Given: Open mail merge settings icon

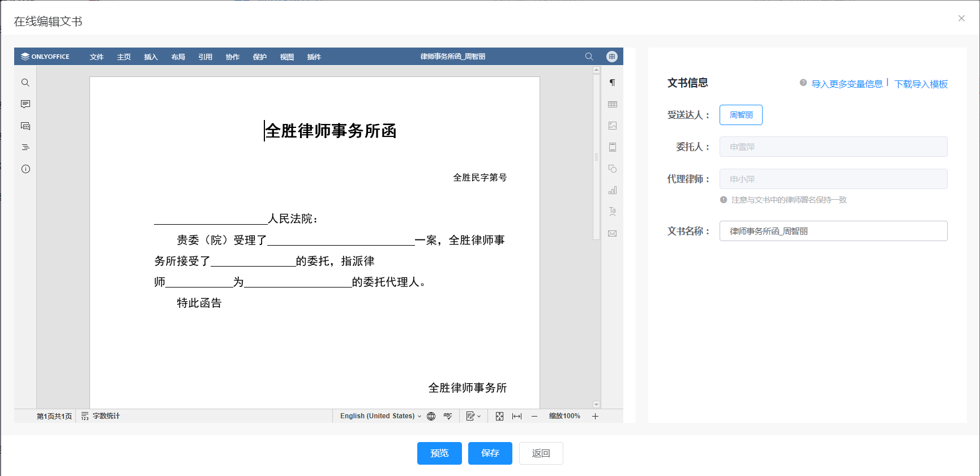Looking at the screenshot, I should point(612,233).
